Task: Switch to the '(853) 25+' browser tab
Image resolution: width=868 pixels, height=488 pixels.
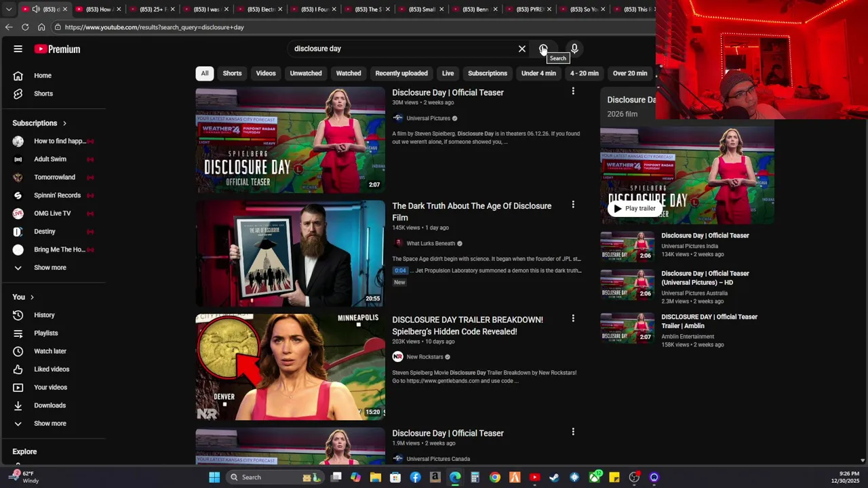Action: click(151, 9)
